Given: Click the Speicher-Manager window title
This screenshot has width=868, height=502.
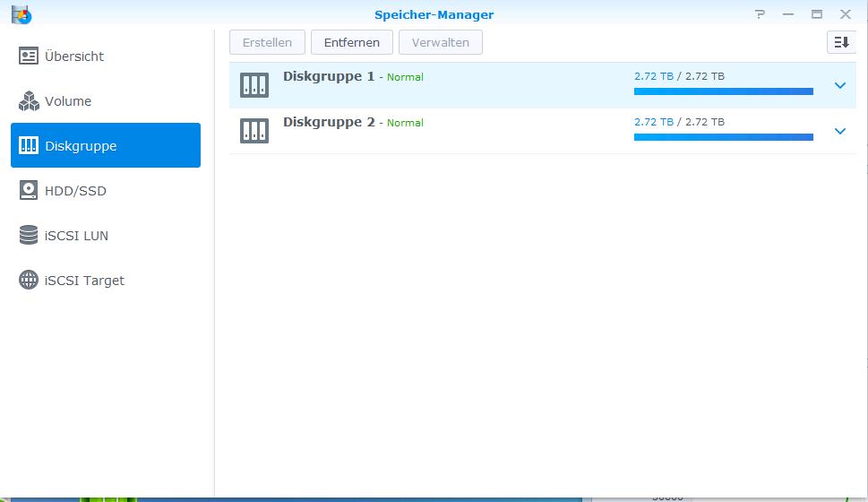Looking at the screenshot, I should tap(434, 14).
